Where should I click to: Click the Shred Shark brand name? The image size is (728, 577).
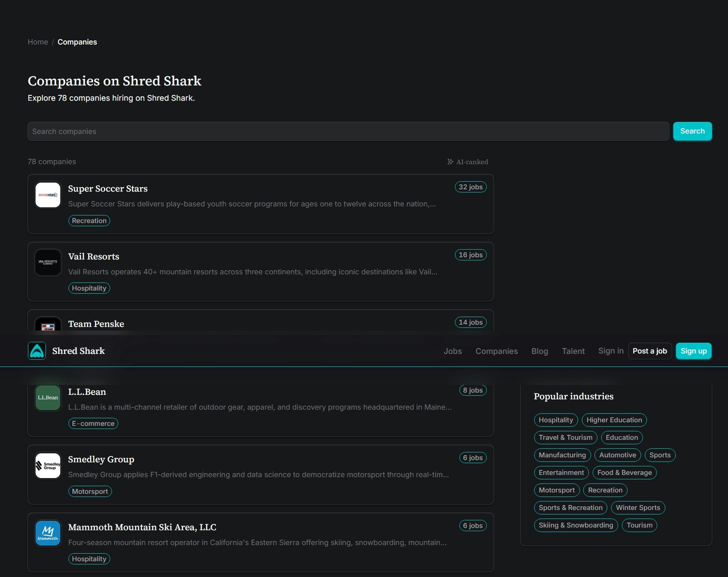(78, 351)
